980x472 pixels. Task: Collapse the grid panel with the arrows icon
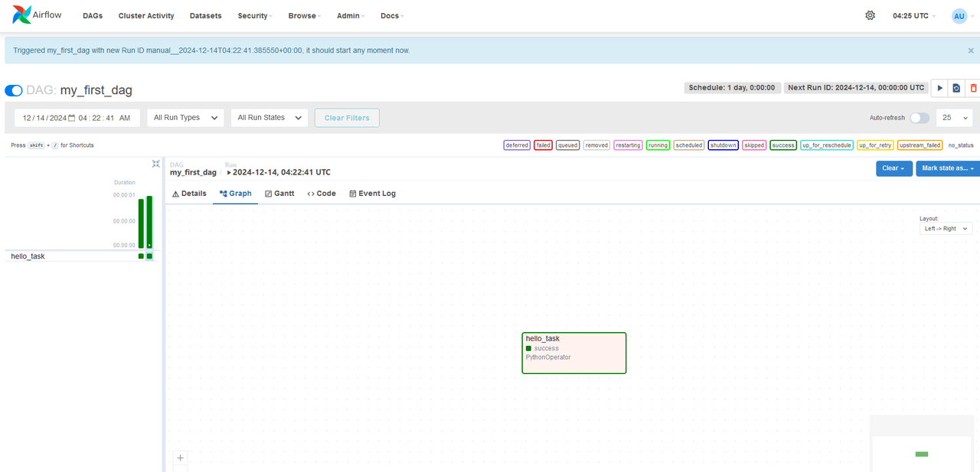tap(155, 164)
